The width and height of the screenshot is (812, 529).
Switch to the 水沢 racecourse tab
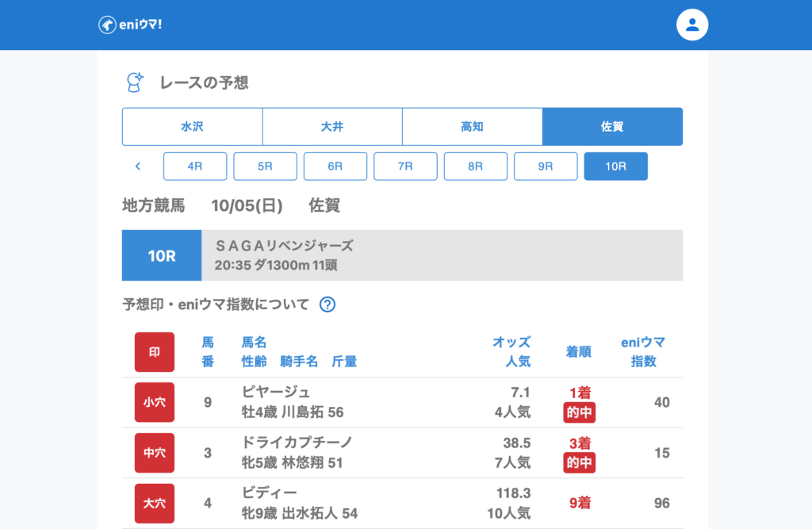(x=192, y=127)
